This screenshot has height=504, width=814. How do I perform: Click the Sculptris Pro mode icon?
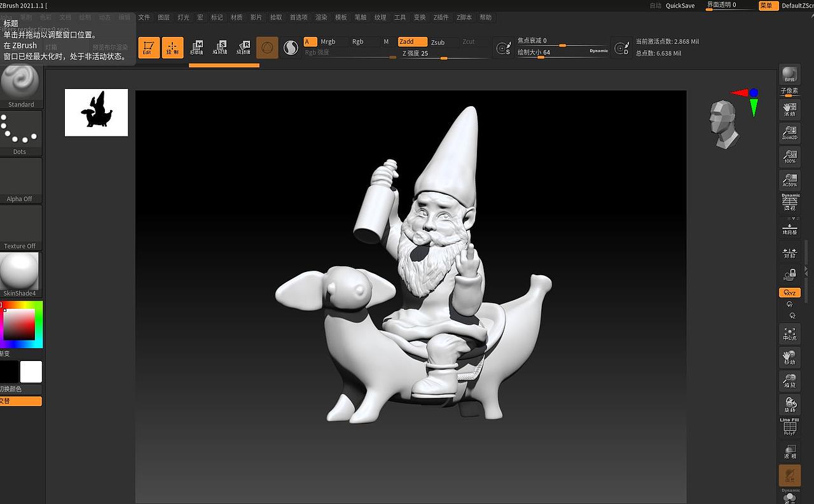tap(291, 48)
